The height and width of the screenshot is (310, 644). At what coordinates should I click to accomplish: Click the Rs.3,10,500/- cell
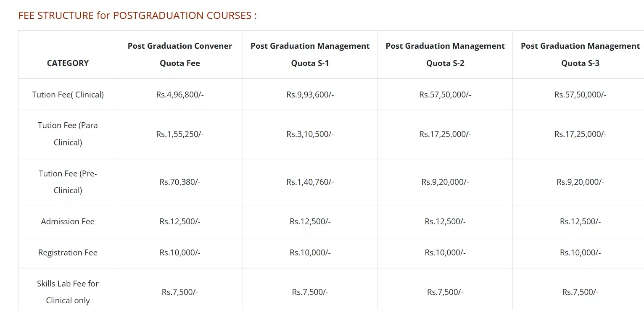click(310, 134)
